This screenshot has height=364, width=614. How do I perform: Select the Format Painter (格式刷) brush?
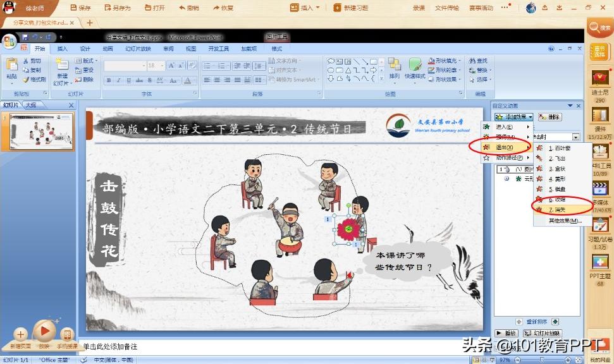coord(27,79)
